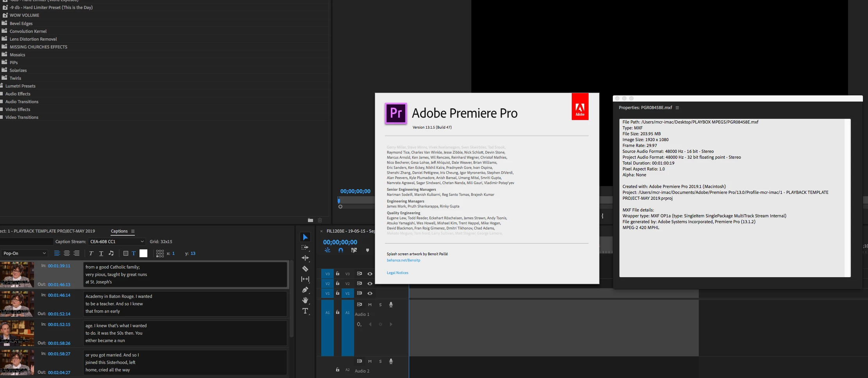Hide track V3 output with eye

click(370, 274)
